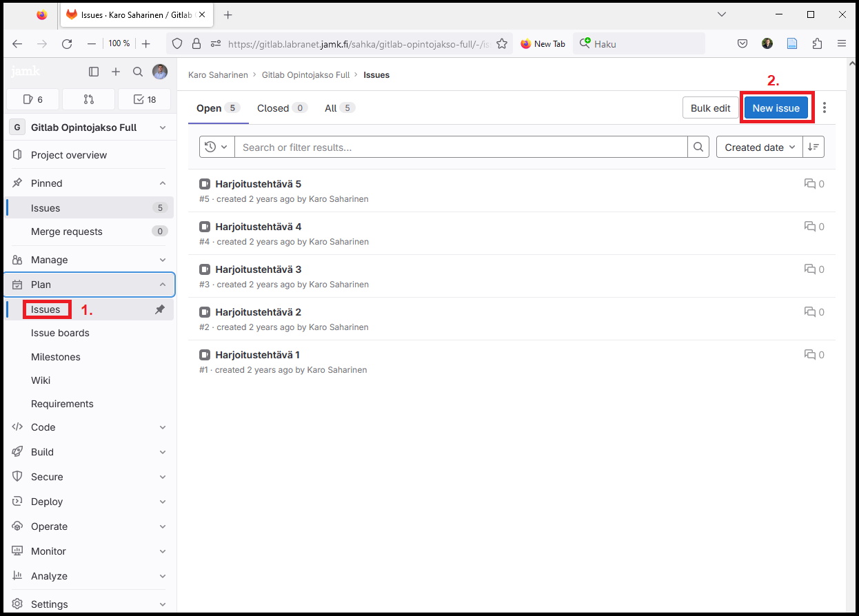Click the plus create-new icon in sidebar

click(x=116, y=72)
